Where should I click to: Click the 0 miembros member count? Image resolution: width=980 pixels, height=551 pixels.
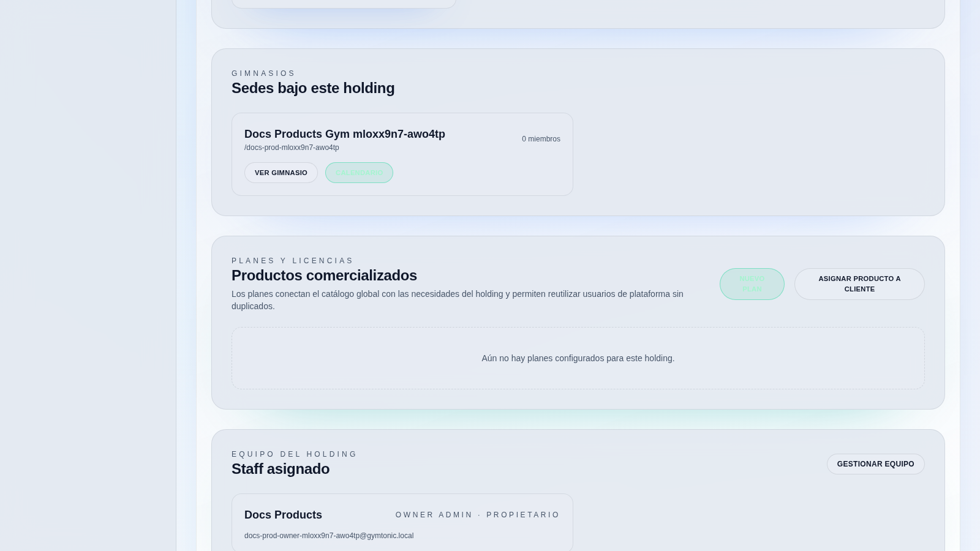(541, 139)
